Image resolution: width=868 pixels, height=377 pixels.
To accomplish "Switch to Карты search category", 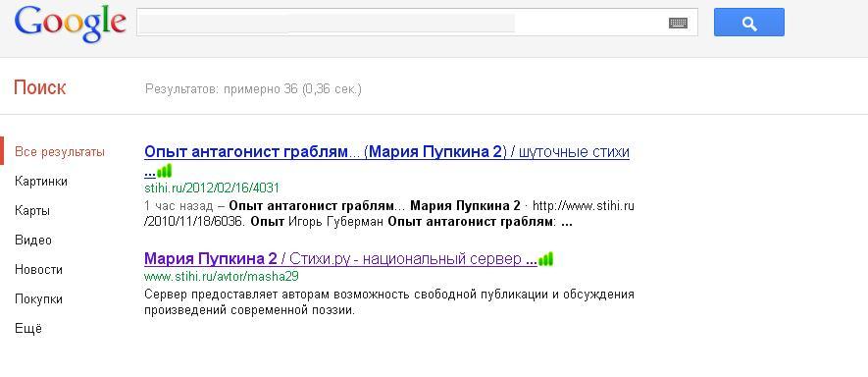I will click(32, 211).
